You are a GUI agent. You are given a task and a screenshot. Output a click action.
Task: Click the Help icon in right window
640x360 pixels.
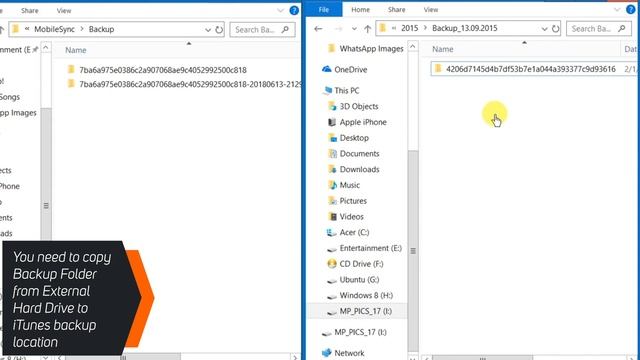click(x=631, y=9)
